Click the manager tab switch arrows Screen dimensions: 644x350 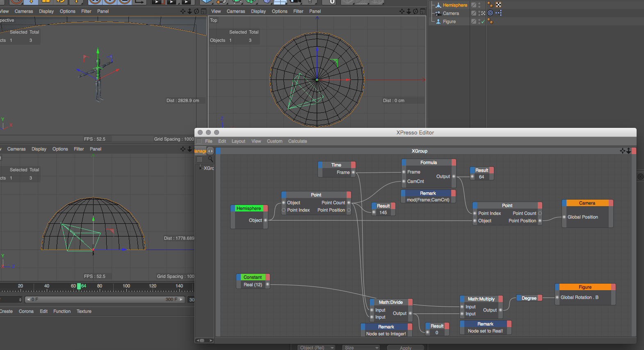point(210,151)
